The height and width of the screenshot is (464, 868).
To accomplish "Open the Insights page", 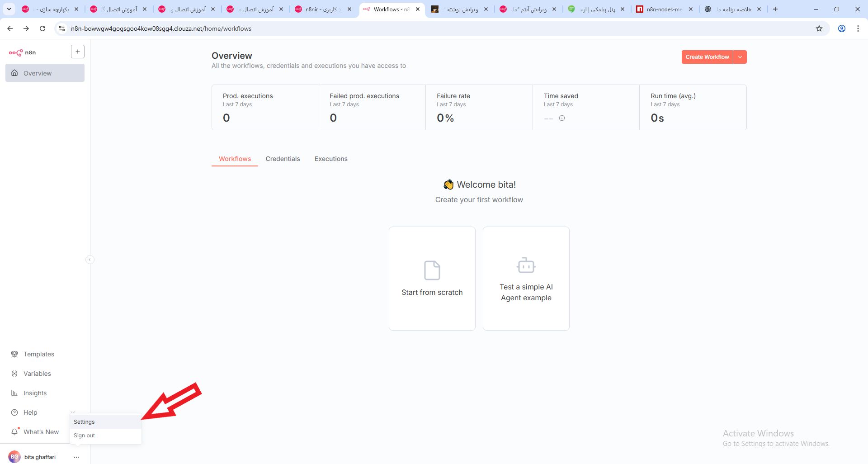I will [35, 393].
